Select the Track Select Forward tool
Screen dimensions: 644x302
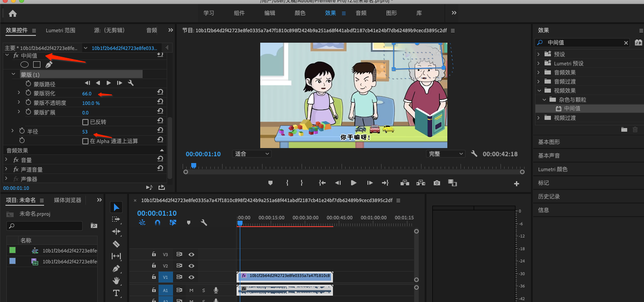coord(116,219)
